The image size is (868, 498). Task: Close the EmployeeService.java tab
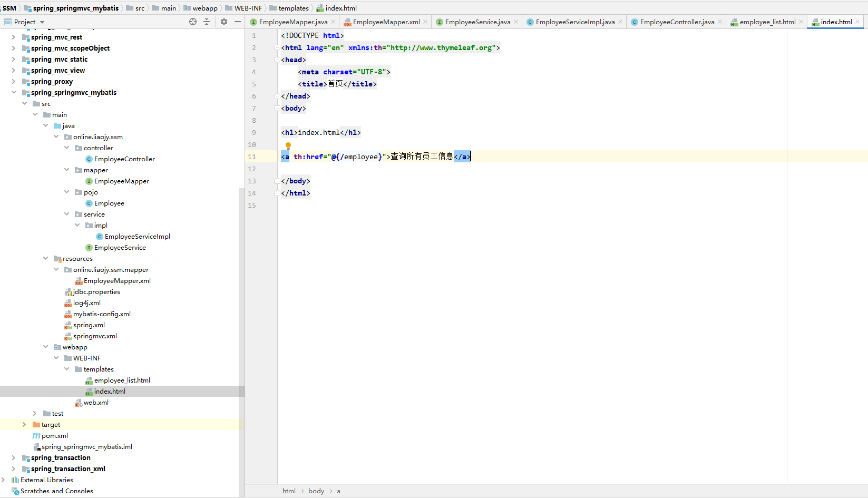pyautogui.click(x=516, y=22)
